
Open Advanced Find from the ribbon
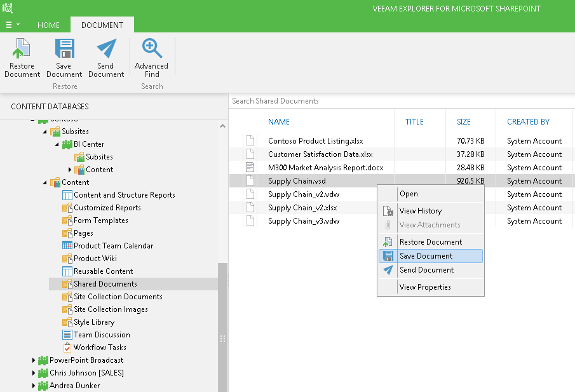click(x=151, y=58)
